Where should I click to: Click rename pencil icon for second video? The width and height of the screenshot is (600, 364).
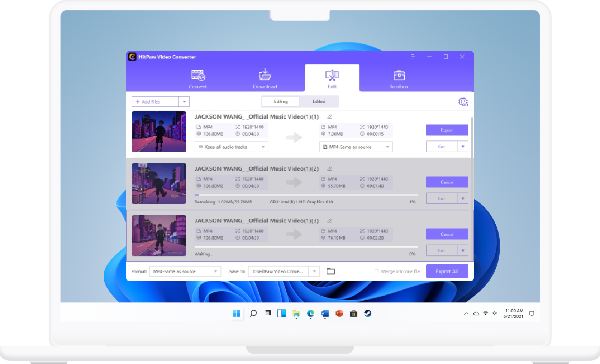(329, 169)
